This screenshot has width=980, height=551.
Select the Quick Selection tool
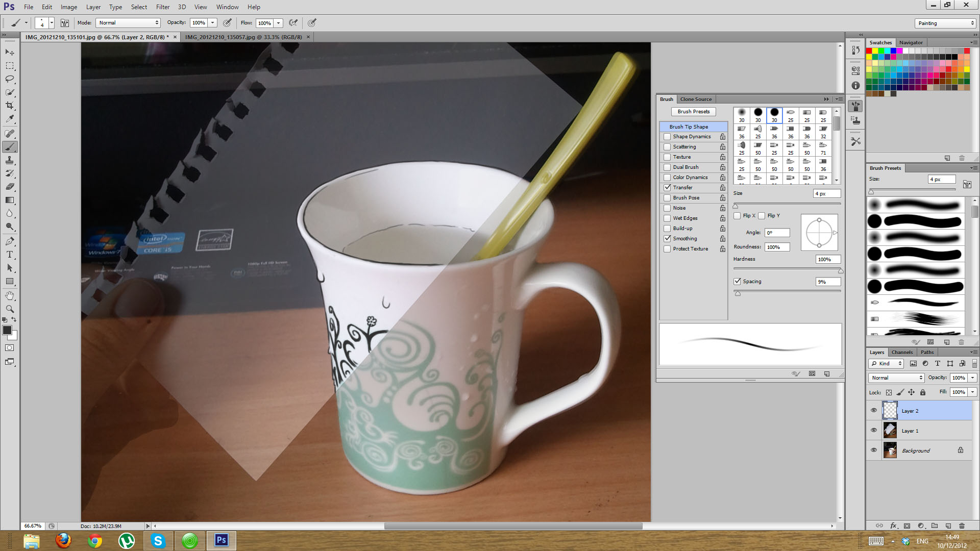[10, 92]
